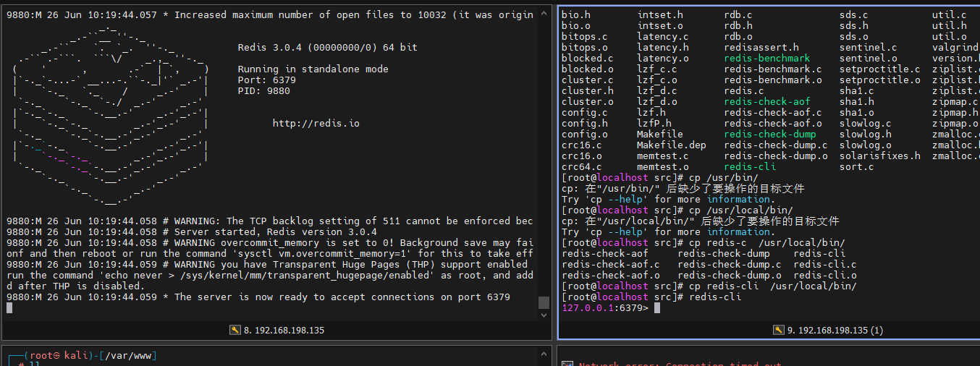Screen dimensions: 980x366
Task: Click the crc64.c file name
Action: coord(582,167)
